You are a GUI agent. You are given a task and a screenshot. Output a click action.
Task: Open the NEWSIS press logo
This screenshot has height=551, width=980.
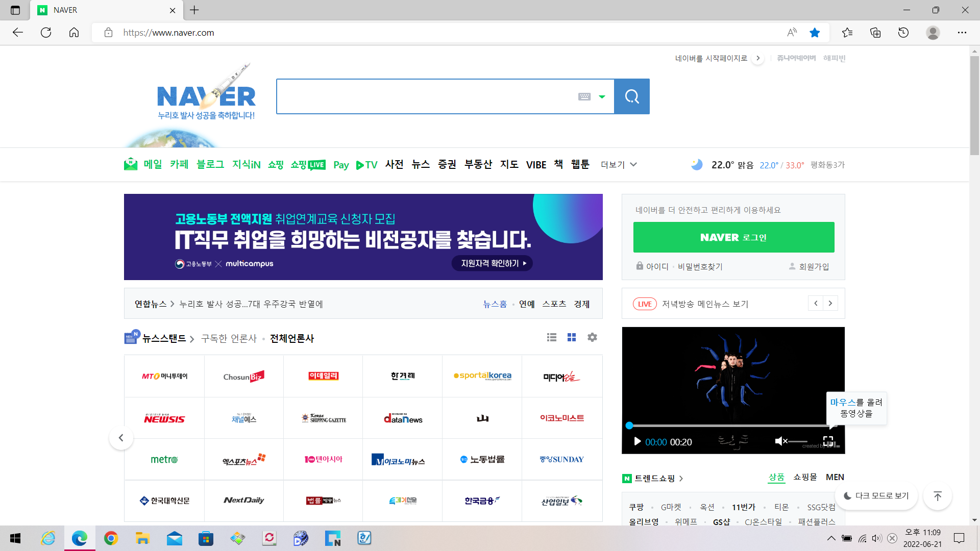[x=164, y=418]
